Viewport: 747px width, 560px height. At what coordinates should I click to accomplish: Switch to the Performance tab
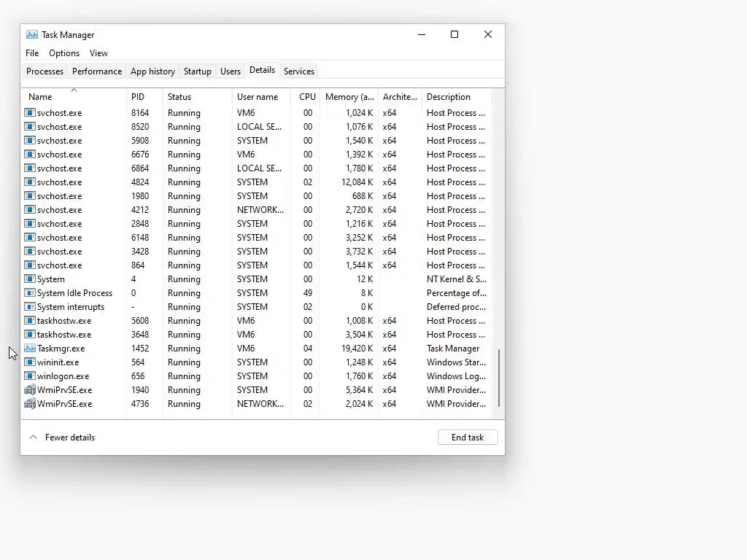click(97, 71)
